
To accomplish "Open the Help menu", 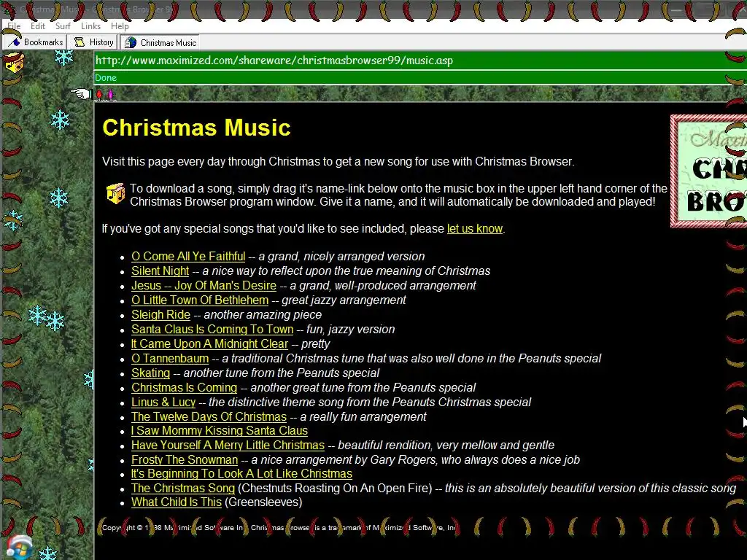I will point(120,26).
